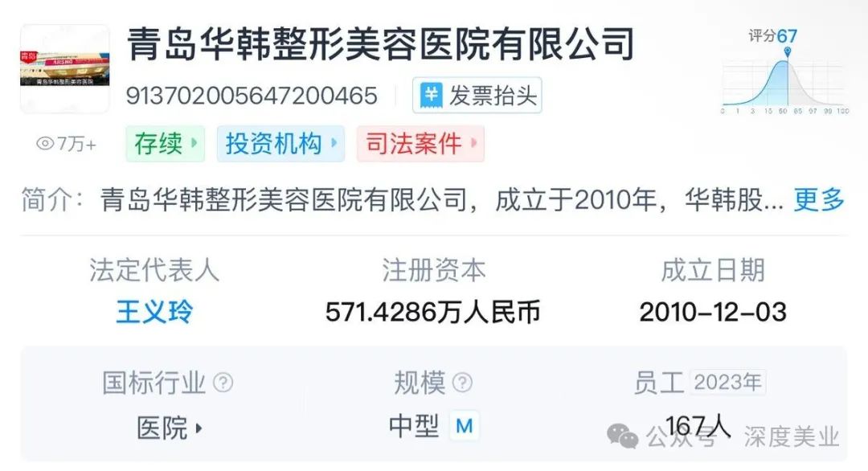
Task: Click the company name title text
Action: coord(380,44)
